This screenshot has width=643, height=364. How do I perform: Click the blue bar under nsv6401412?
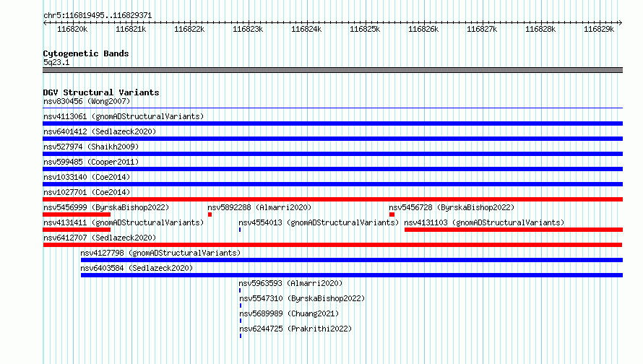pyautogui.click(x=332, y=139)
